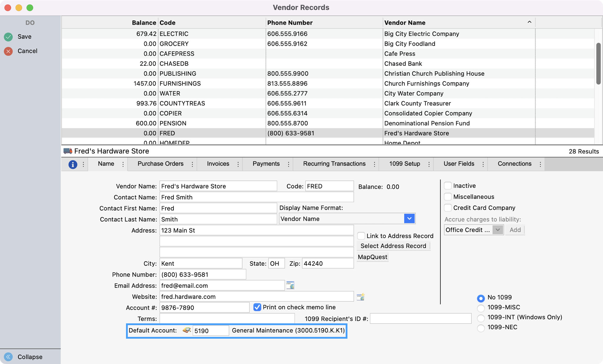Click the vendor list vertical scrollbar
The width and height of the screenshot is (603, 364).
(x=598, y=63)
